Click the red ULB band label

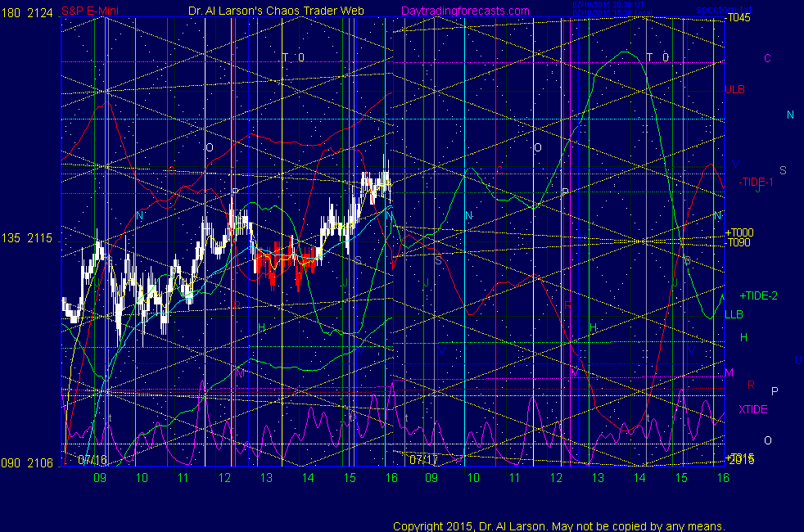coord(734,89)
